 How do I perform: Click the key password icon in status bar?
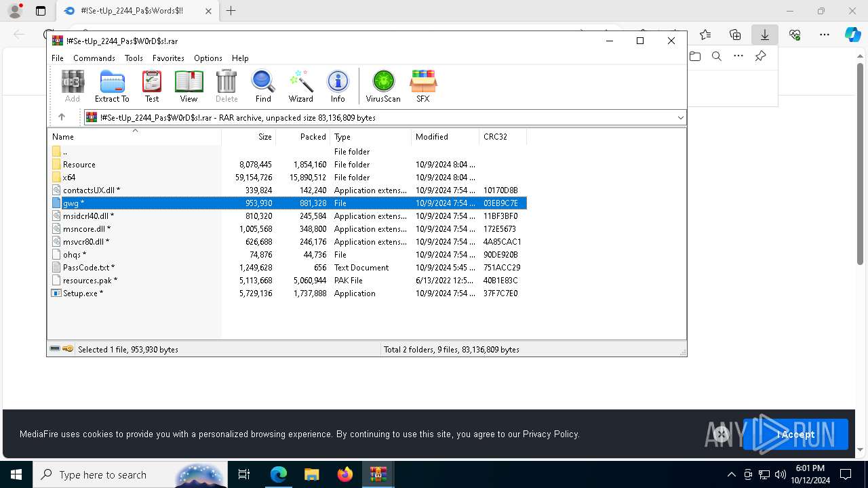click(68, 349)
